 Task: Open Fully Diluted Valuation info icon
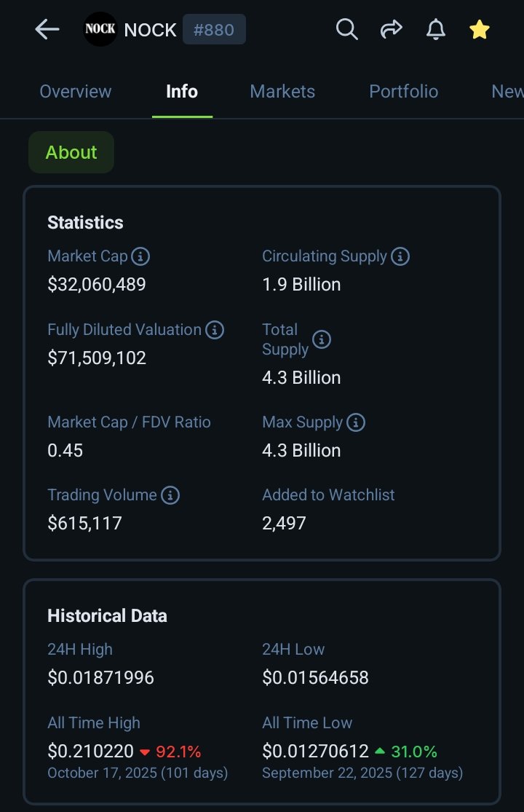click(x=214, y=330)
